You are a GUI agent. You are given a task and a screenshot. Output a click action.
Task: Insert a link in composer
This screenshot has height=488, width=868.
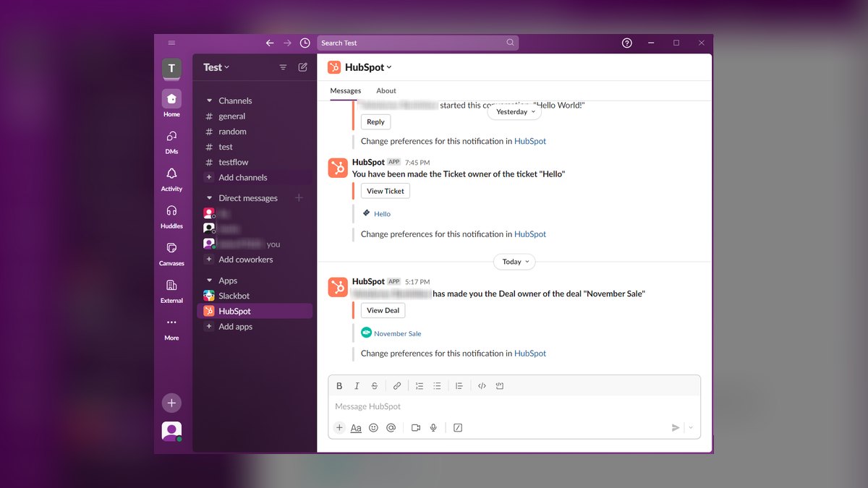click(x=397, y=386)
